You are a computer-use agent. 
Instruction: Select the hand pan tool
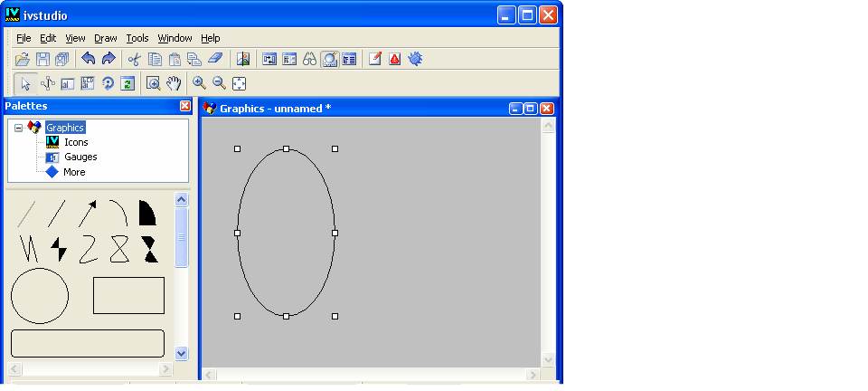pyautogui.click(x=174, y=83)
